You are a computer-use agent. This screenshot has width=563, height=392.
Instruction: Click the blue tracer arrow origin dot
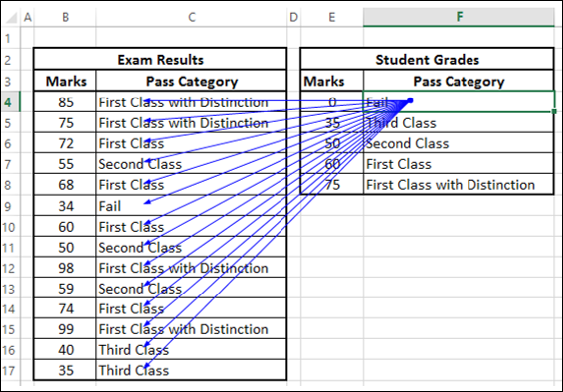tap(410, 100)
